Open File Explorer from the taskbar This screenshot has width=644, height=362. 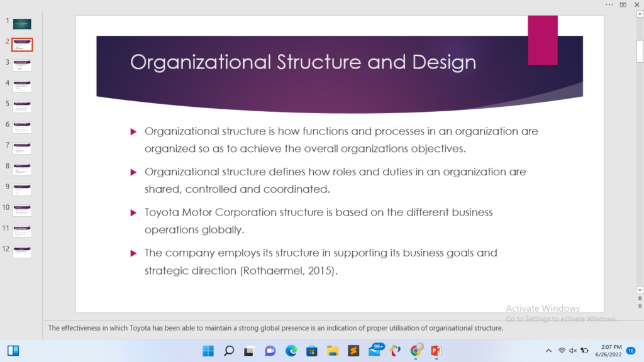(333, 351)
